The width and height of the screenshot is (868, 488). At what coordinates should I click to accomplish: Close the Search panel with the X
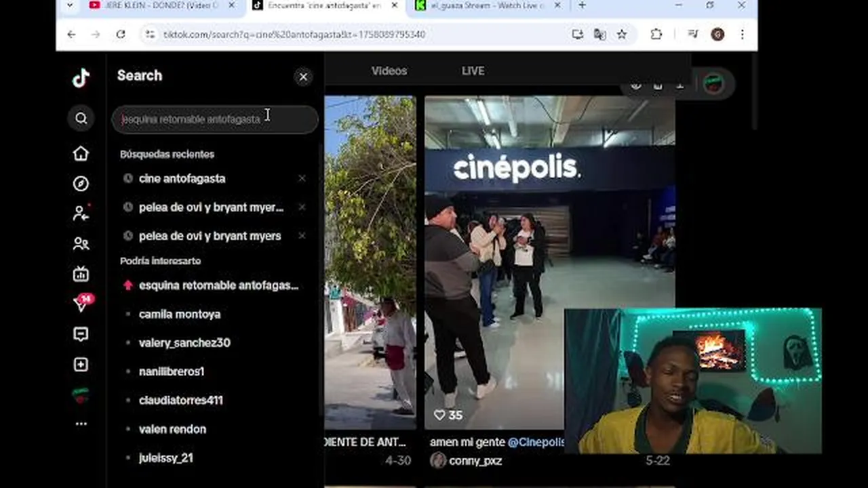point(303,77)
